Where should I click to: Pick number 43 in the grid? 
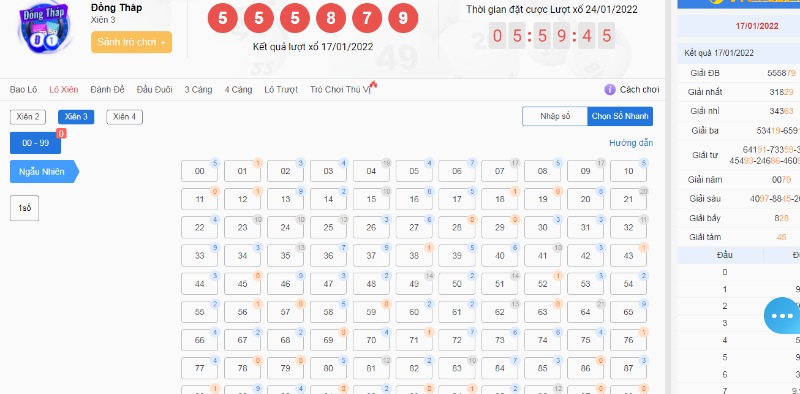[x=629, y=256]
